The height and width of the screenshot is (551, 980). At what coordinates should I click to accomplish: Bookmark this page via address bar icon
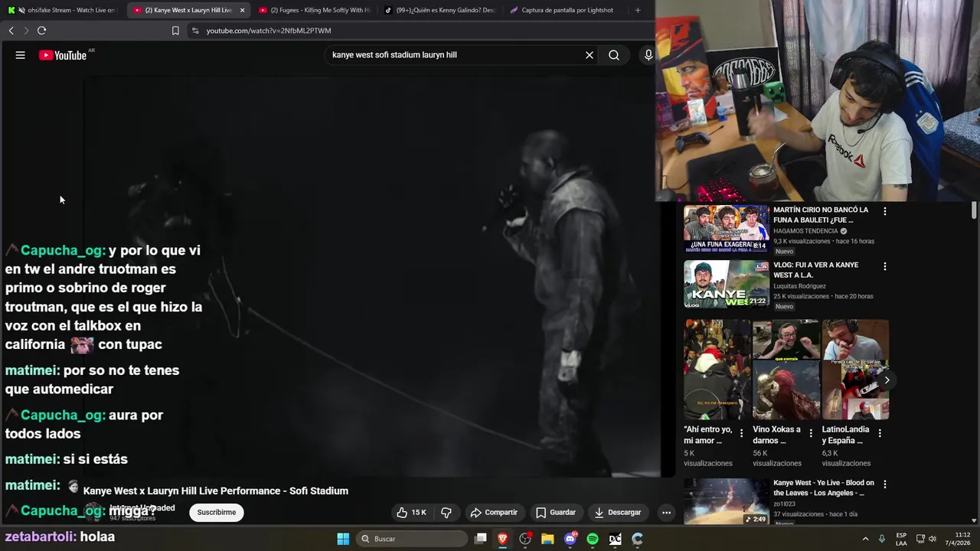tap(175, 31)
